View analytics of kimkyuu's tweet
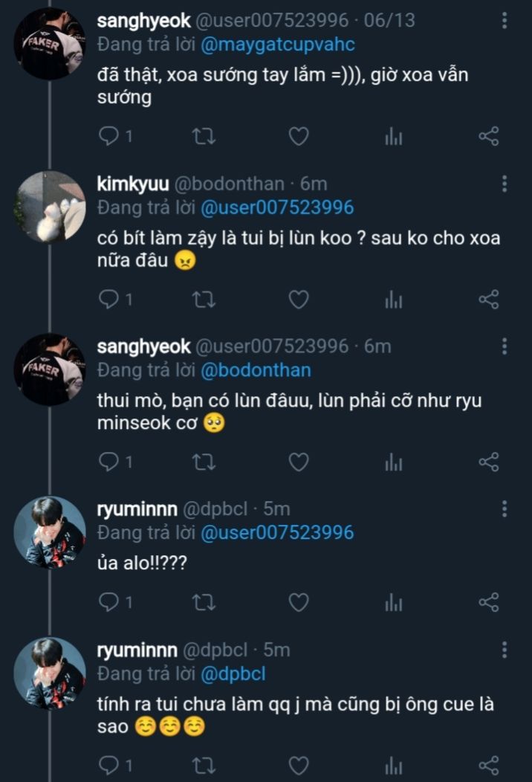 (393, 299)
